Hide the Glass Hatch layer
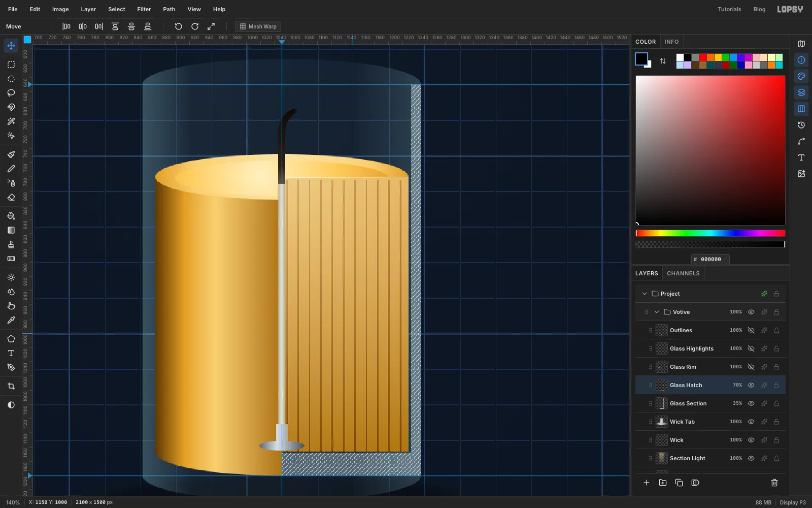Screen dimensions: 812x508 tap(751, 385)
